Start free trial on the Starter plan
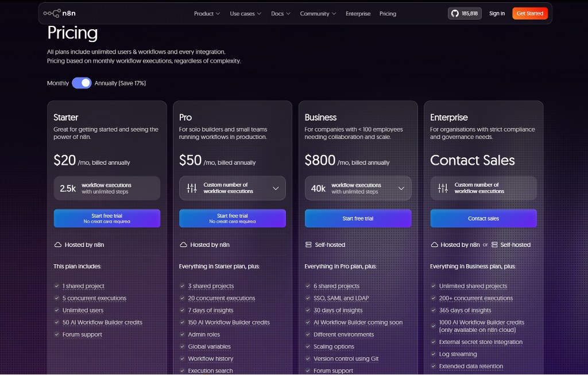The width and height of the screenshot is (588, 375). click(x=107, y=218)
